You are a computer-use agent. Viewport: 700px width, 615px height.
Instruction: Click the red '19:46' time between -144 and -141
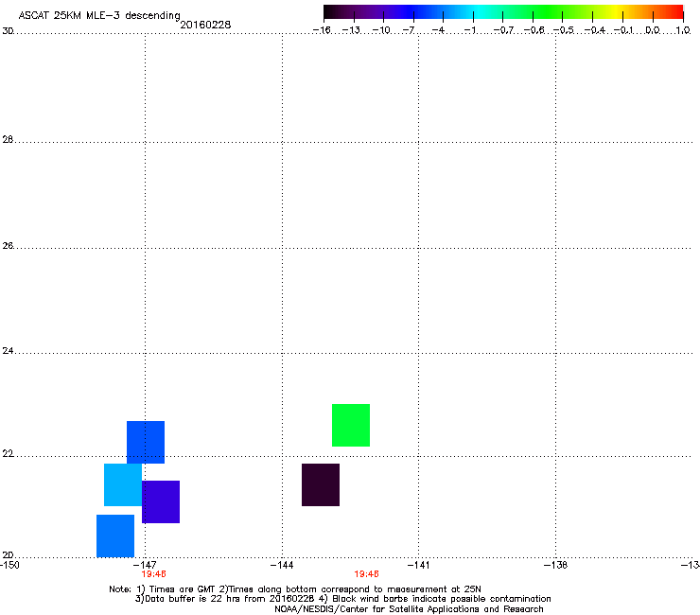tap(366, 574)
